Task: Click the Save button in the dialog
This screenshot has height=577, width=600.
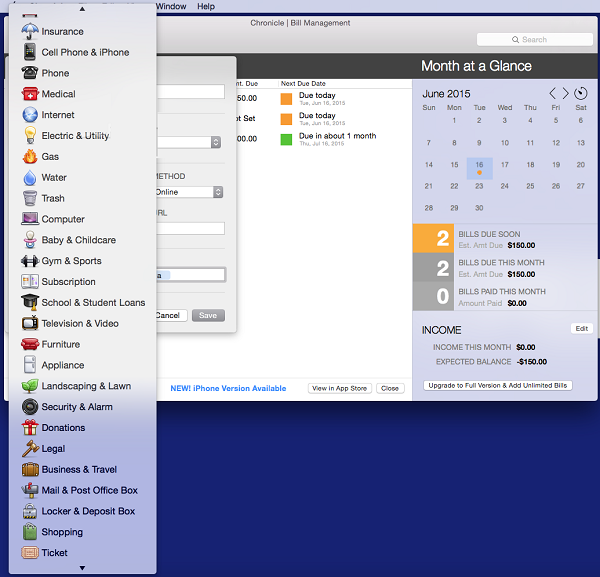Action: [208, 315]
